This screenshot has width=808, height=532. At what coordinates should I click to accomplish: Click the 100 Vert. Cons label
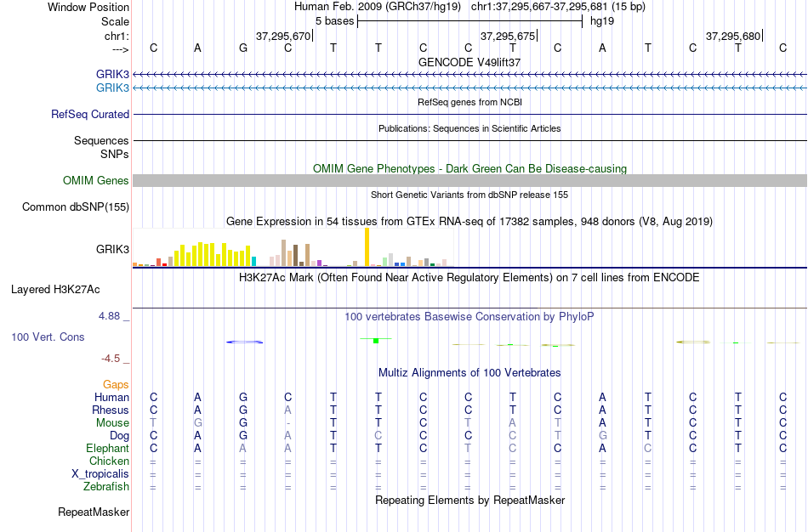pyautogui.click(x=48, y=337)
